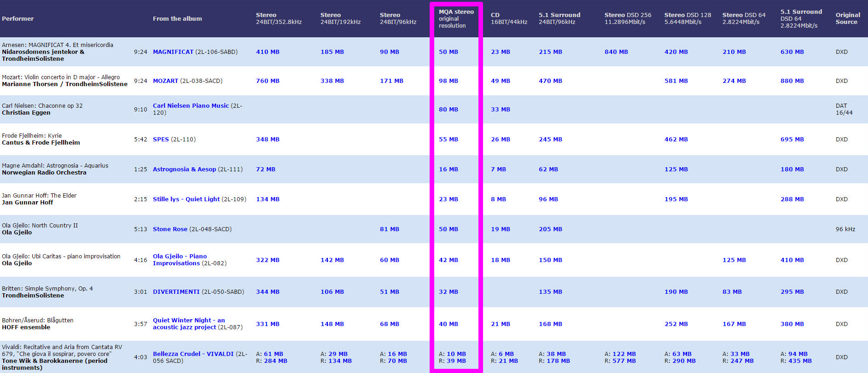
Task: Download the 81 MB Stone Rose 96kHz file
Action: 390,229
